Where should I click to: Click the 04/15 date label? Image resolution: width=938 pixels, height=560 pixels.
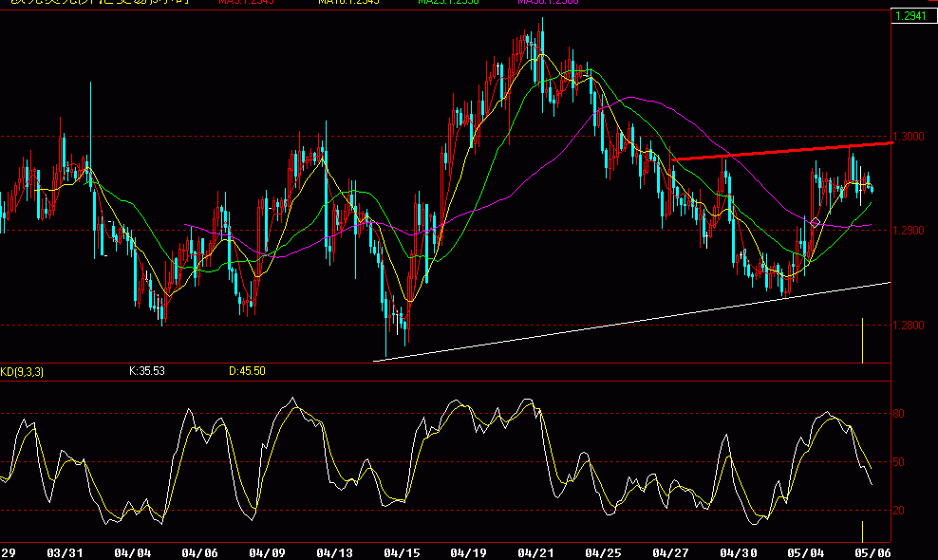pyautogui.click(x=402, y=552)
